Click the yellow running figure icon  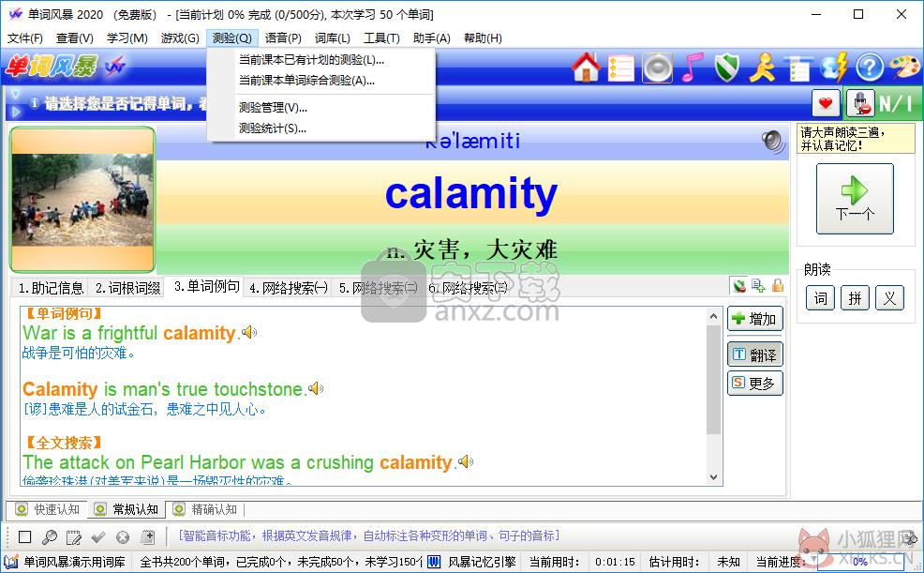pos(762,68)
